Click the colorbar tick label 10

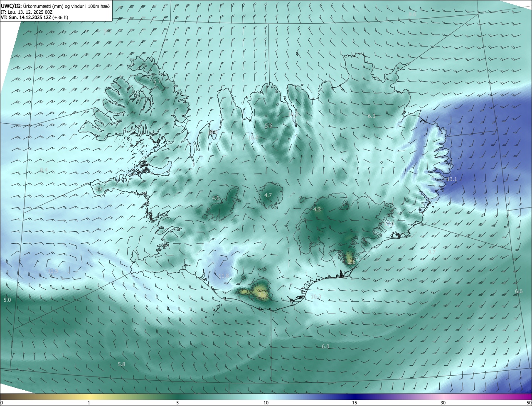266,403
